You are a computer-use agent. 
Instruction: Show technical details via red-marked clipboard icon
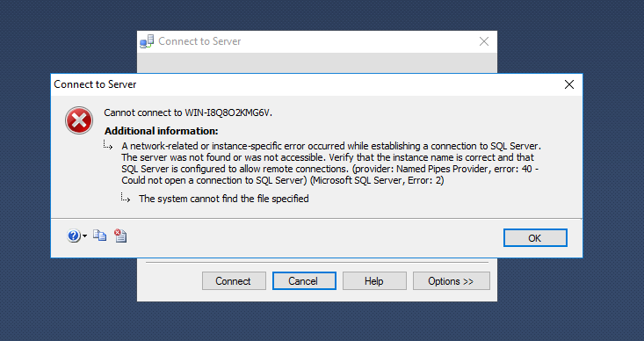click(120, 236)
